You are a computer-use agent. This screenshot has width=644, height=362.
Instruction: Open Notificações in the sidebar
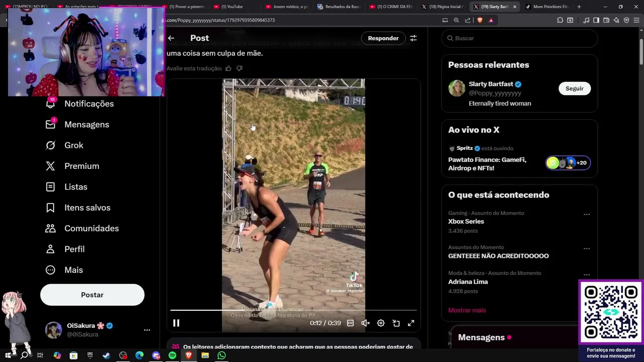(80, 104)
